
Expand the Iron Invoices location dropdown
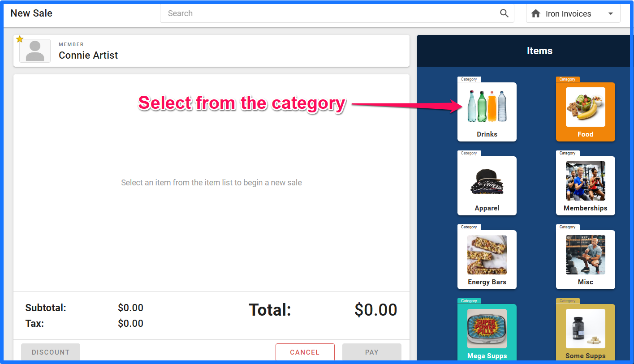tap(573, 14)
